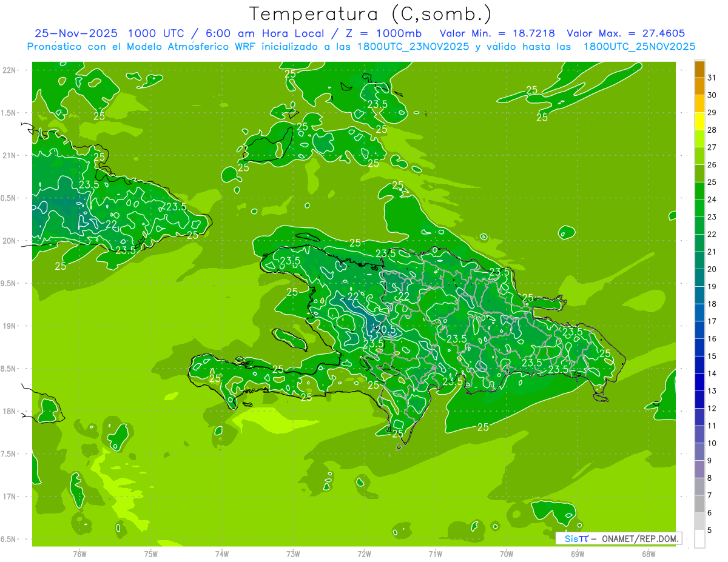
Task: Select the teal colorbar segment between 19 and 20
Action: [x=699, y=278]
